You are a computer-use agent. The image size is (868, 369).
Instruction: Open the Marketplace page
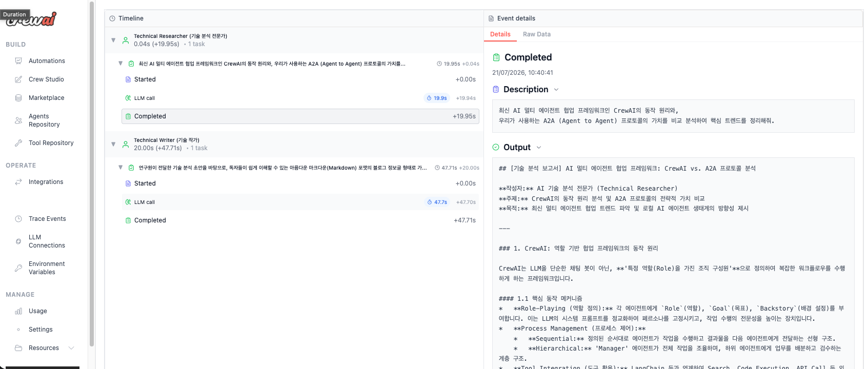pyautogui.click(x=47, y=98)
